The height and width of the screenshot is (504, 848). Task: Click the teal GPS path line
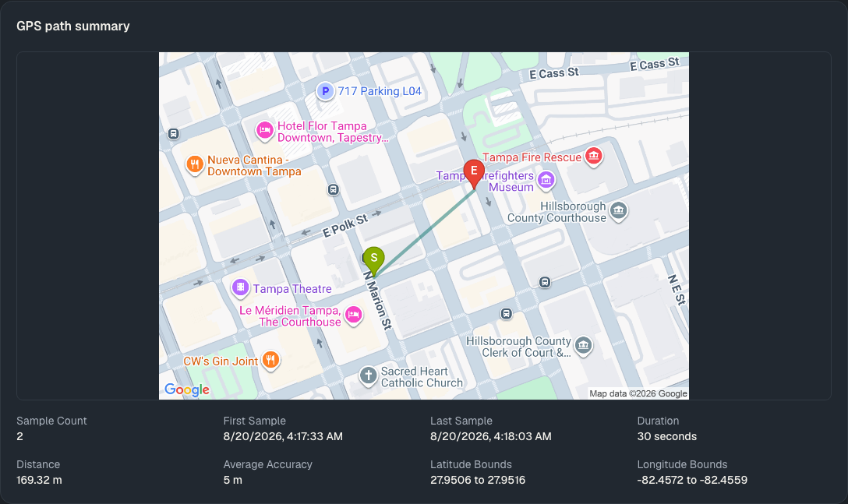[424, 233]
